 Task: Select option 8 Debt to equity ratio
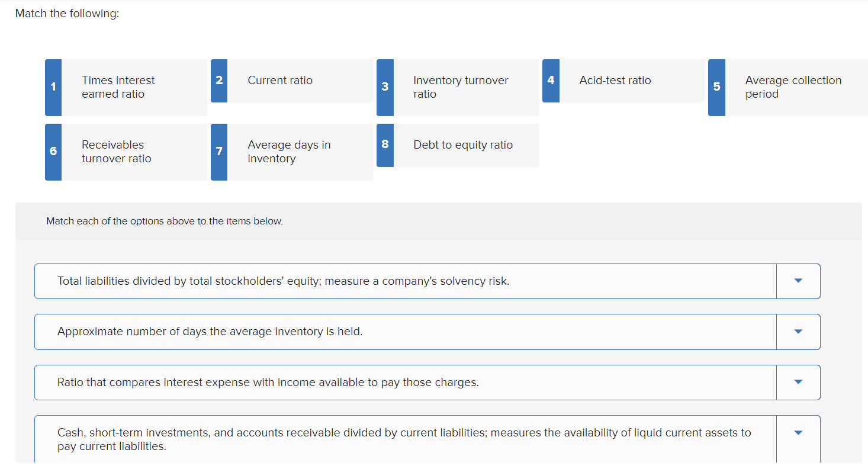(458, 145)
